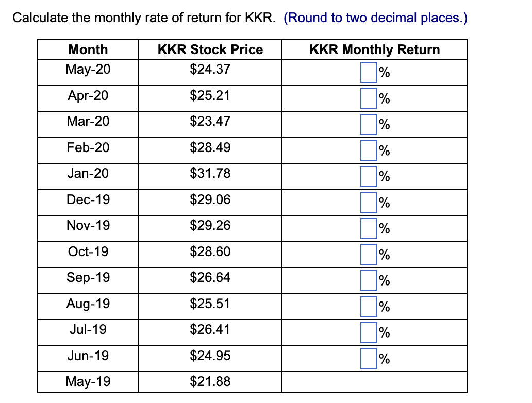The image size is (532, 403).
Task: Select the $31.78 Jan-20 price value
Action: pos(210,173)
